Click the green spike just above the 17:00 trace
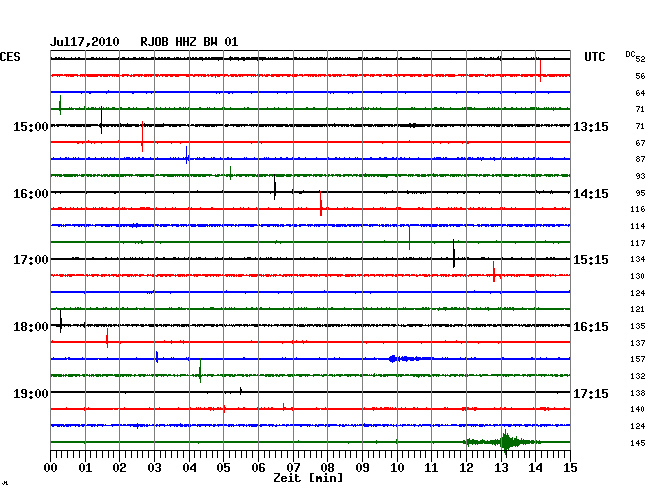This screenshot has width=650, height=494. coord(410,238)
